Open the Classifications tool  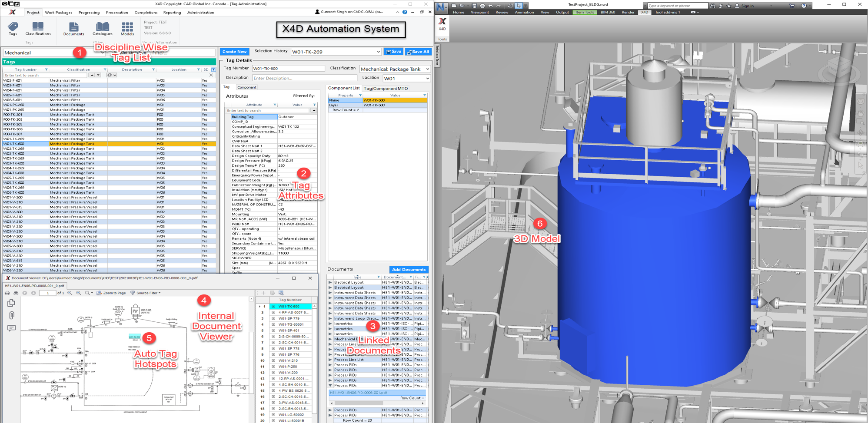click(x=38, y=29)
